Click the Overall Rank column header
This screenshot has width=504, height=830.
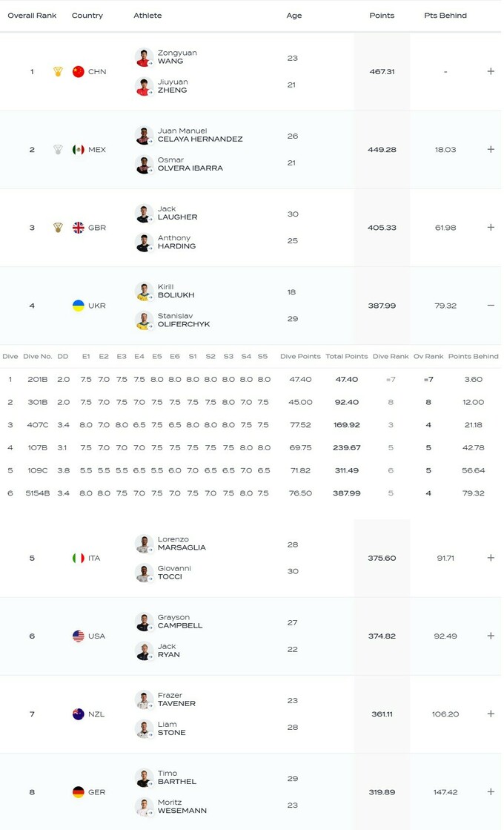[32, 16]
